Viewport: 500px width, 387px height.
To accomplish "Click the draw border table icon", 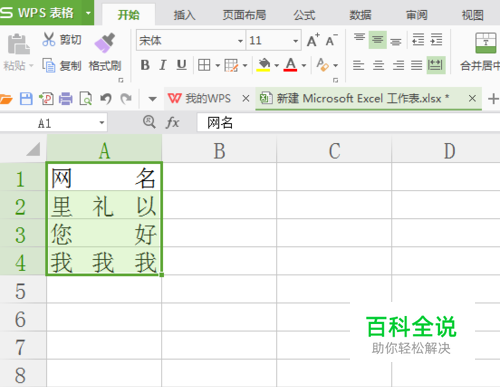I will click(231, 65).
